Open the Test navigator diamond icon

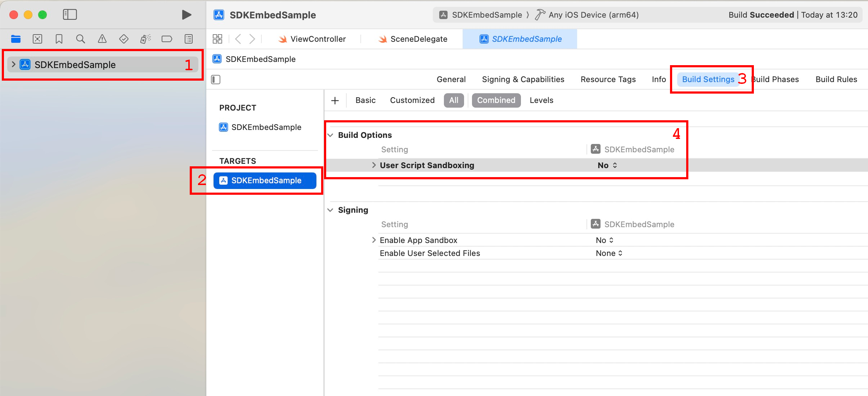tap(124, 39)
